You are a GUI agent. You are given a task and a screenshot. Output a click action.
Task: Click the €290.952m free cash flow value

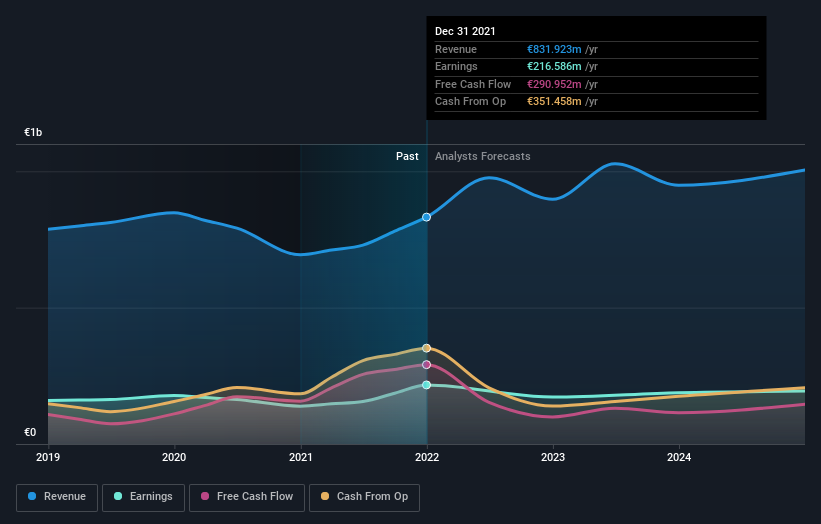point(554,84)
